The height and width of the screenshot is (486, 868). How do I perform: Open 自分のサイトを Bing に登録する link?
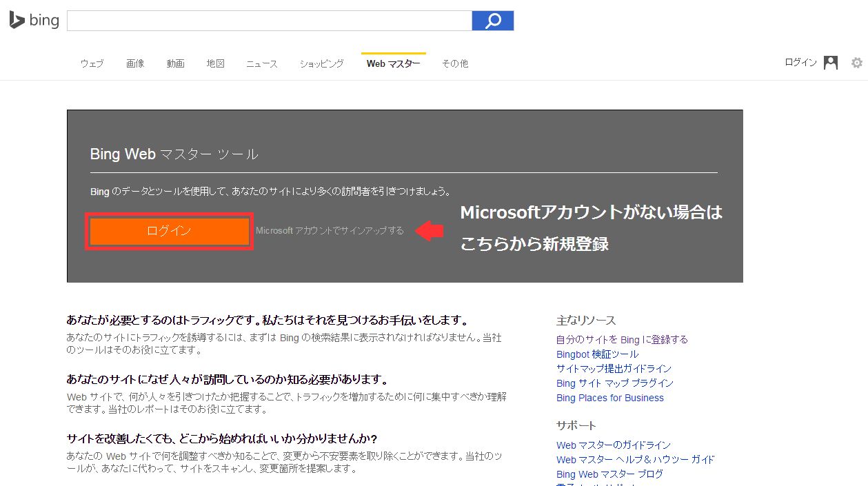pyautogui.click(x=622, y=339)
